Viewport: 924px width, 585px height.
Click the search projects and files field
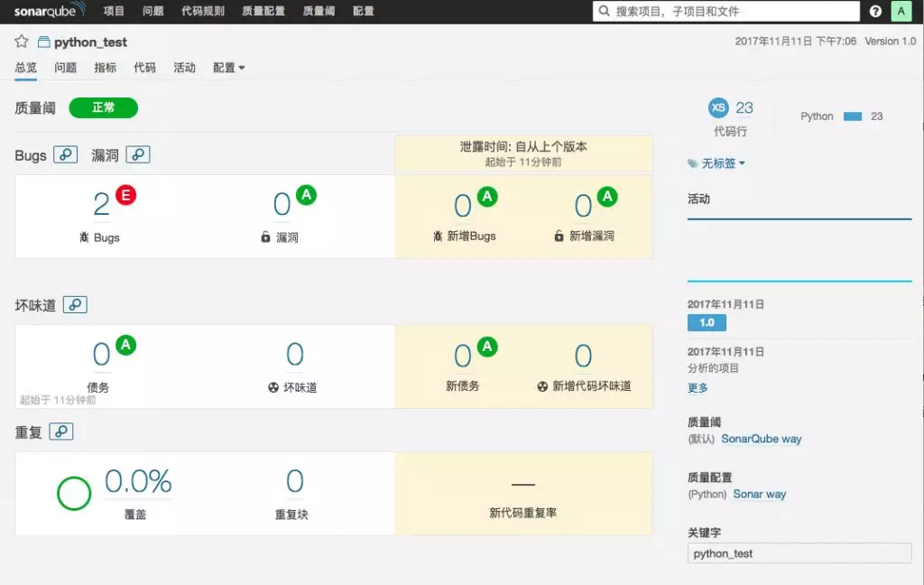726,12
